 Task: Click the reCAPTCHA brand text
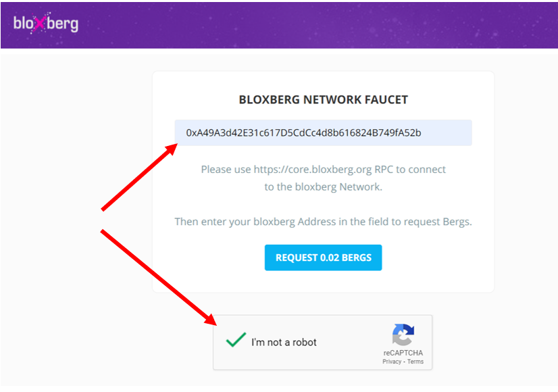[x=403, y=353]
